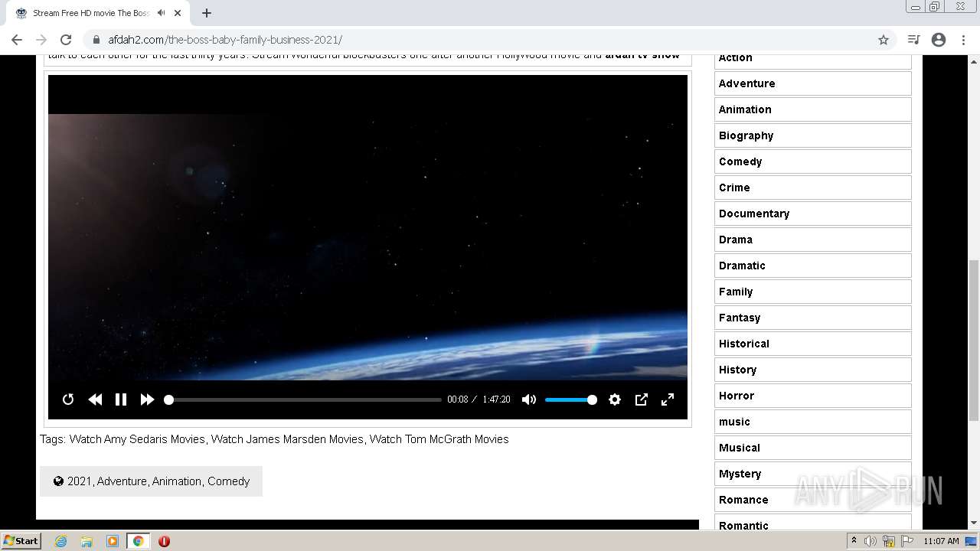Browse the Romance genre

(813, 500)
